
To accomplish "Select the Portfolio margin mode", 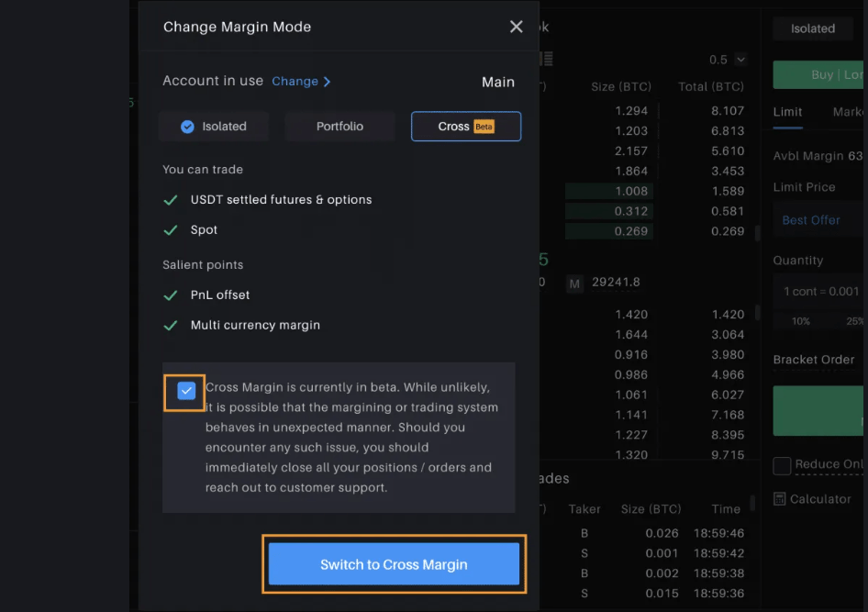I will tap(339, 127).
